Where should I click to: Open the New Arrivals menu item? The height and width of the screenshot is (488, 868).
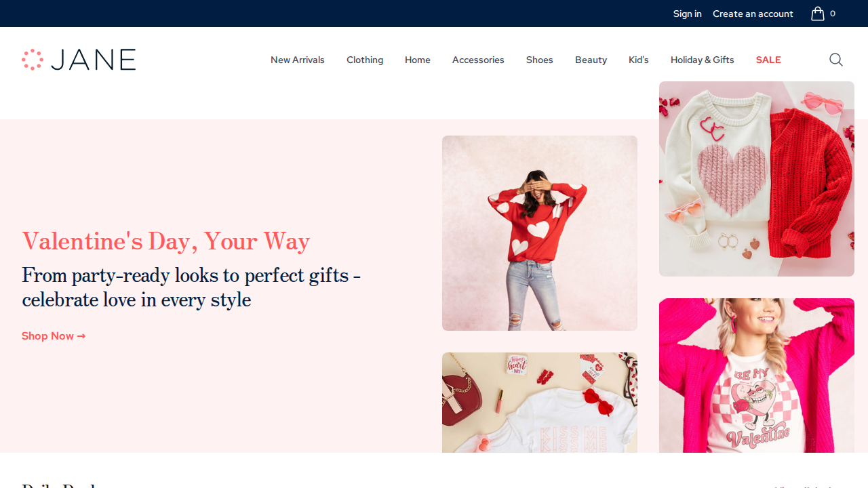click(297, 60)
